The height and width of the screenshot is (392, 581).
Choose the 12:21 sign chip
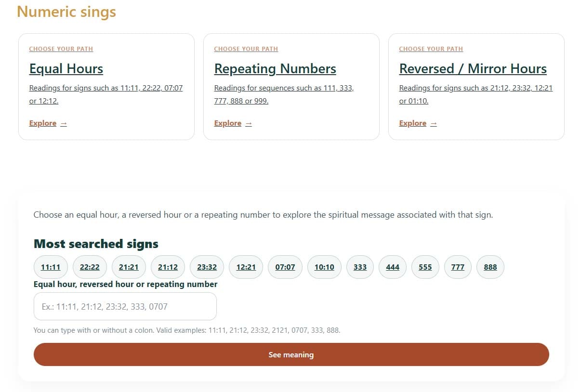click(246, 267)
